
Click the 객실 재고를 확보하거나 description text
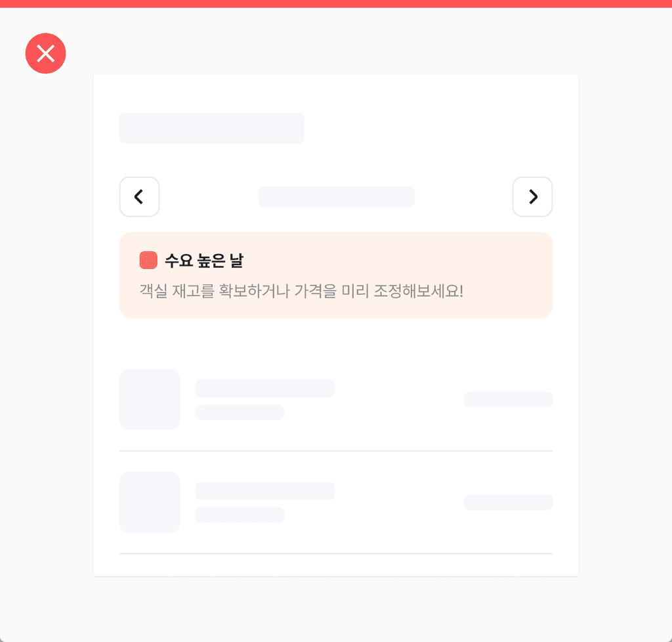[301, 291]
